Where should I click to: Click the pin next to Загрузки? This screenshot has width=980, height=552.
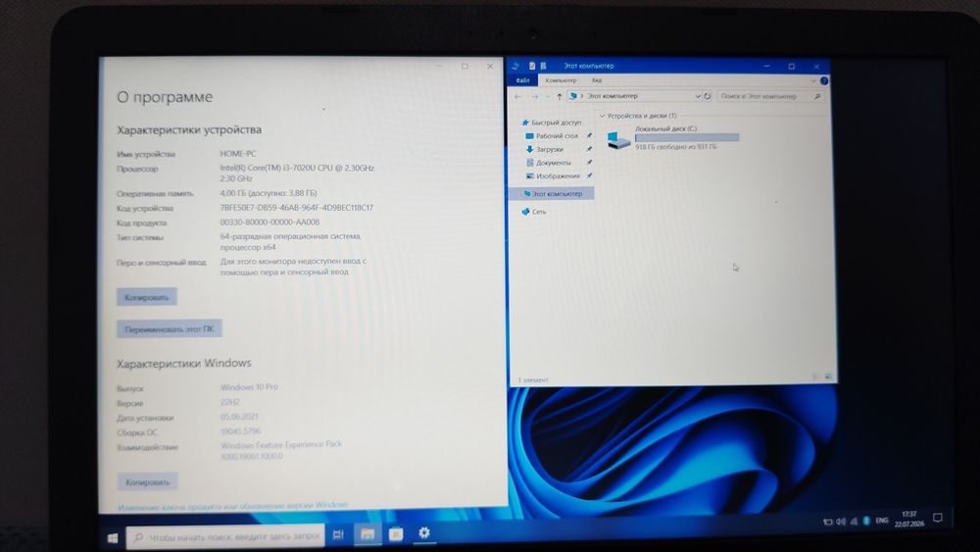point(589,149)
